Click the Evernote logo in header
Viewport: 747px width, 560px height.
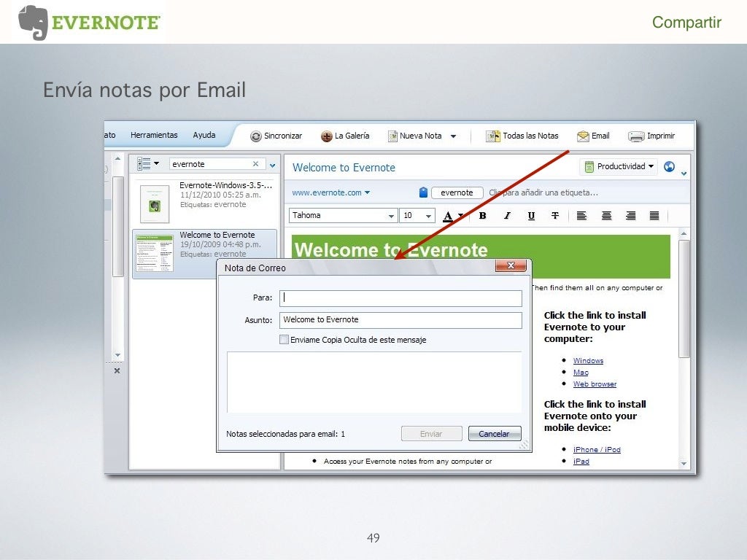point(89,23)
